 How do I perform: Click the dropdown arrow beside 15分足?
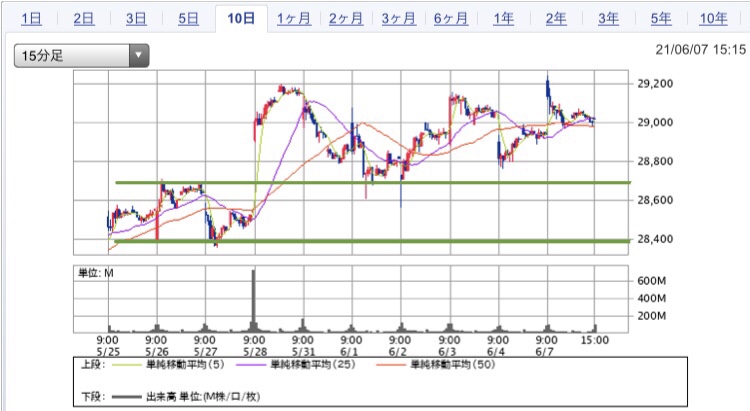coord(139,56)
